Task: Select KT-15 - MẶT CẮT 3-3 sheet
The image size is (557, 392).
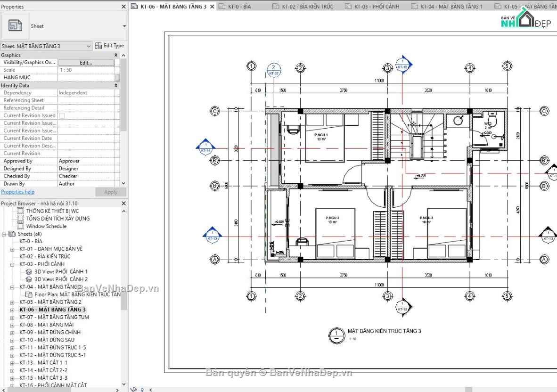Action: [43, 378]
